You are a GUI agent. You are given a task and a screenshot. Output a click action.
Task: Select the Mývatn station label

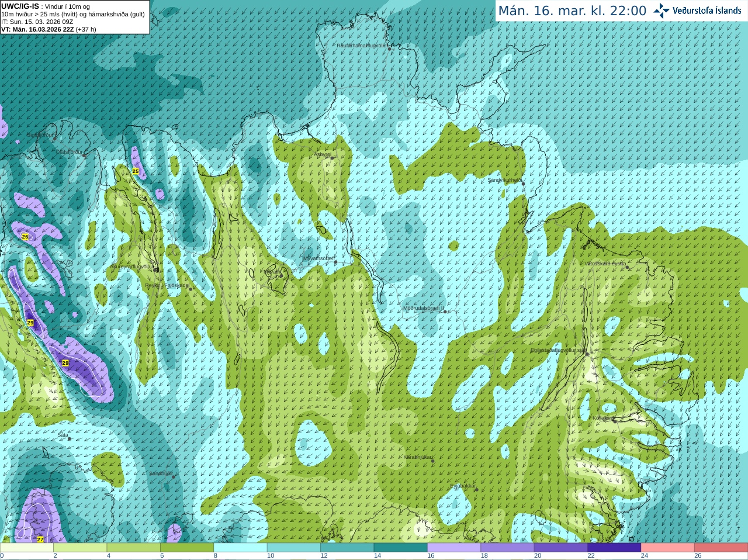(272, 272)
